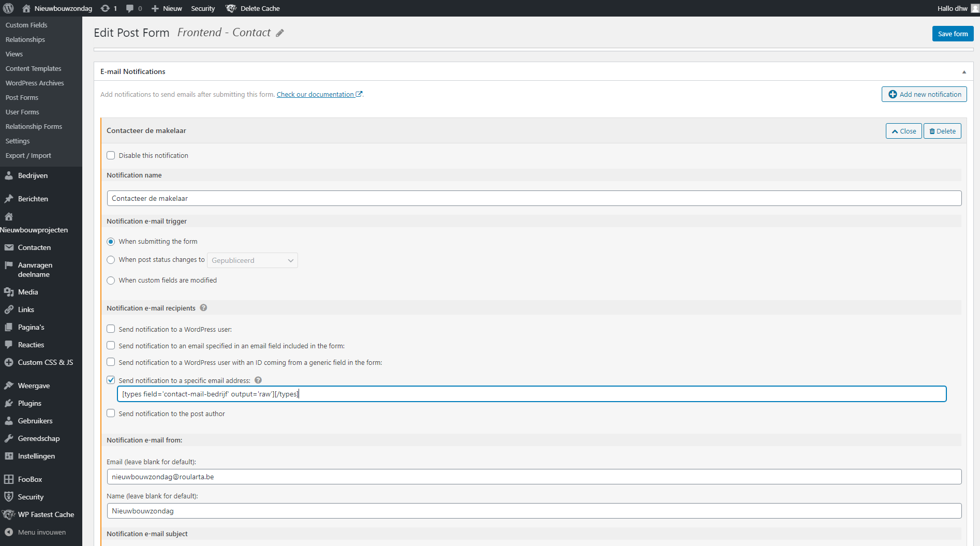Click the WordPress logo icon
This screenshot has width=980, height=546.
click(8, 8)
